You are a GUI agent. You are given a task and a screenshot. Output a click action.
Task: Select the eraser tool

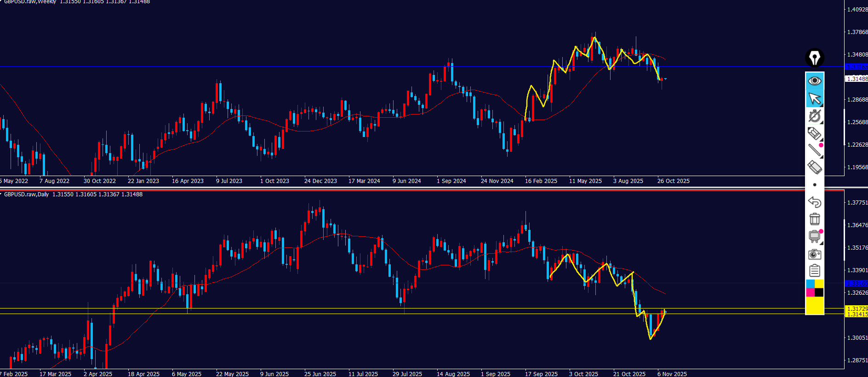click(814, 167)
